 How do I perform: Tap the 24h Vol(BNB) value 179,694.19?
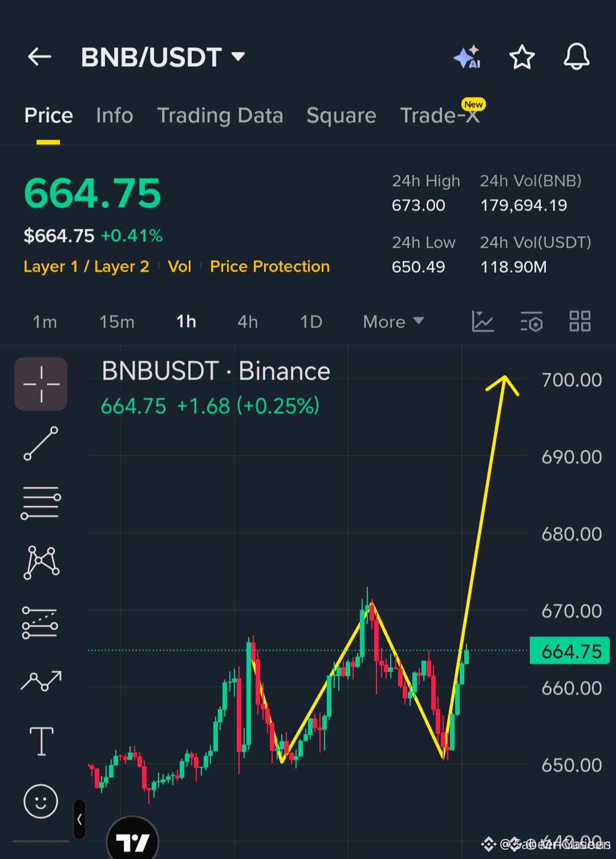pos(524,205)
